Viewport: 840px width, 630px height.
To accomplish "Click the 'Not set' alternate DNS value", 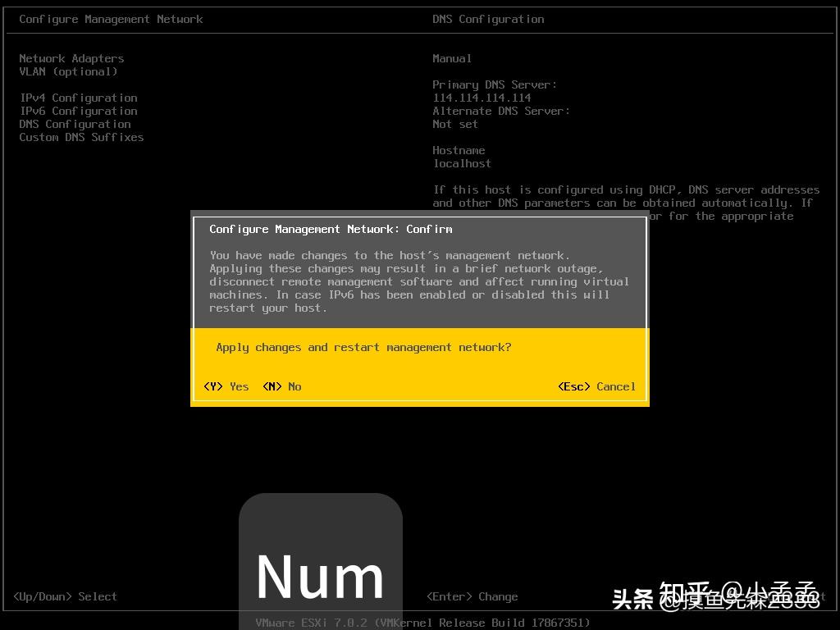I will 455,124.
